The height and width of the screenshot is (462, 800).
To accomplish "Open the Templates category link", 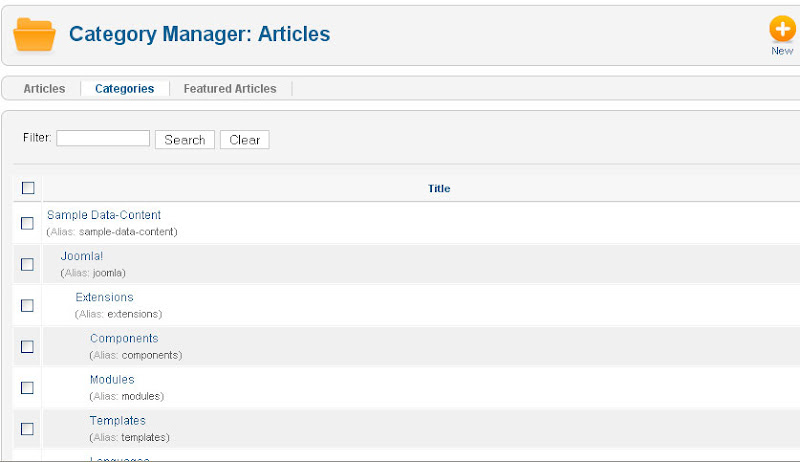I will click(x=118, y=421).
